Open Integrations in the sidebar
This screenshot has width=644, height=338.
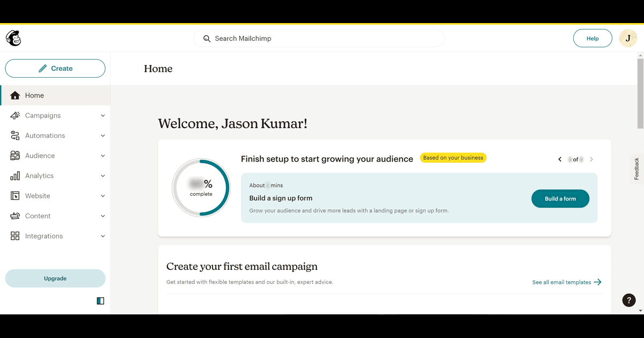[x=55, y=236]
